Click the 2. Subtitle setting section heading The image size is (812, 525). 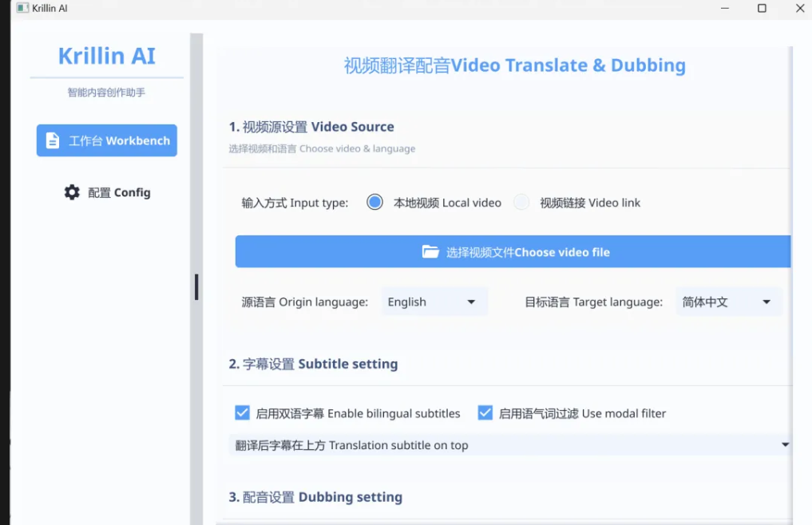[x=313, y=364]
